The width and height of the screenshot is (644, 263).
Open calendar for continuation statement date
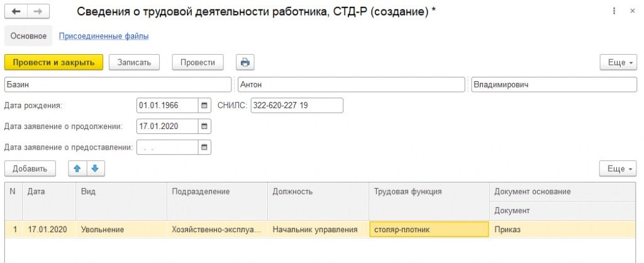(204, 126)
